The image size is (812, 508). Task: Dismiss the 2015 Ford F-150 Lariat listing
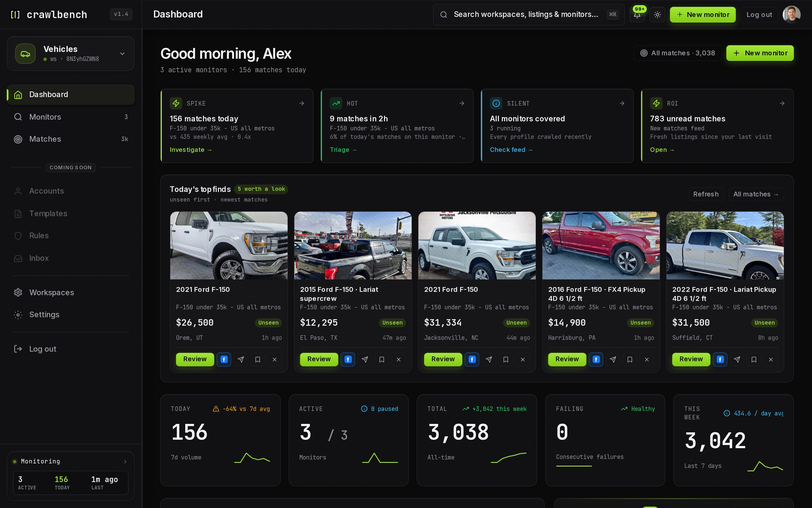(399, 360)
